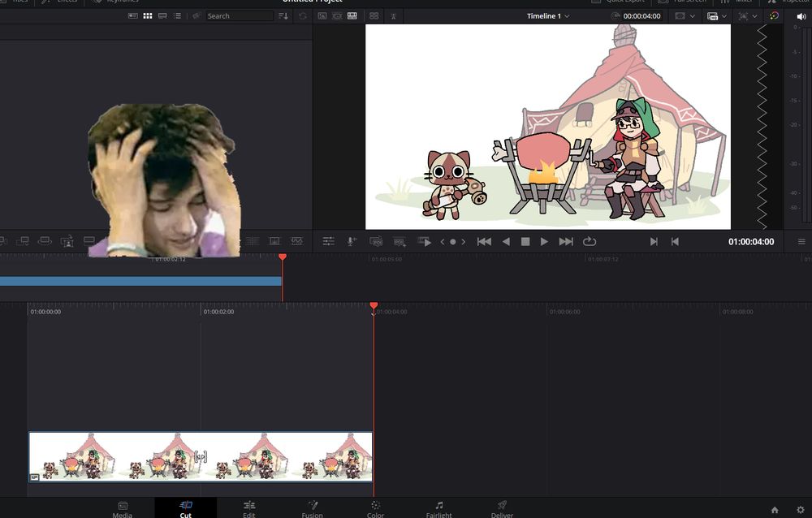The height and width of the screenshot is (518, 812).
Task: Open the Deliver page
Action: tap(502, 509)
